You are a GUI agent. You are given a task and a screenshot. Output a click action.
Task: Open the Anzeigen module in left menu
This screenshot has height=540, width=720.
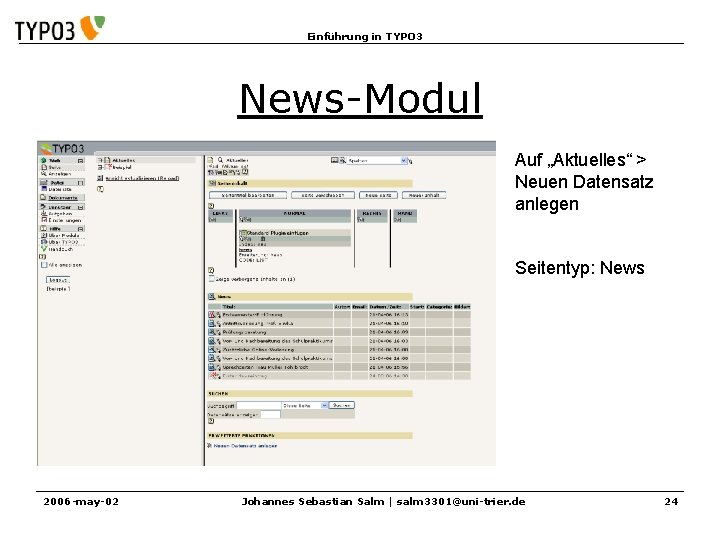click(x=60, y=174)
